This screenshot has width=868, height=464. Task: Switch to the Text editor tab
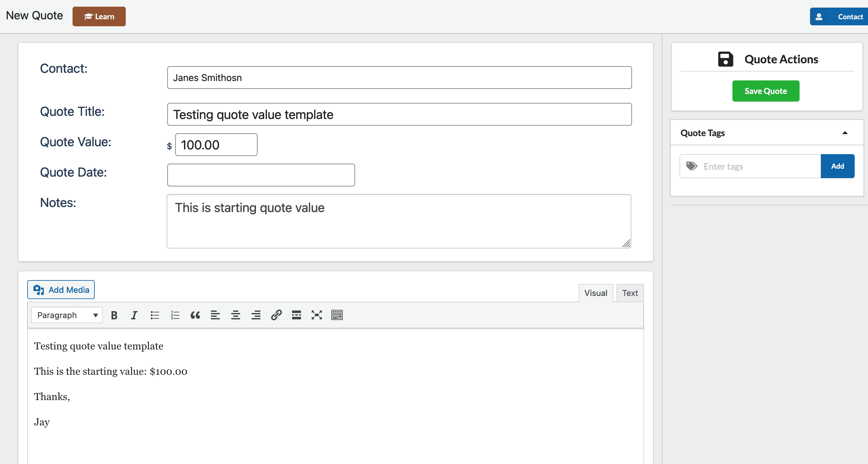click(630, 293)
